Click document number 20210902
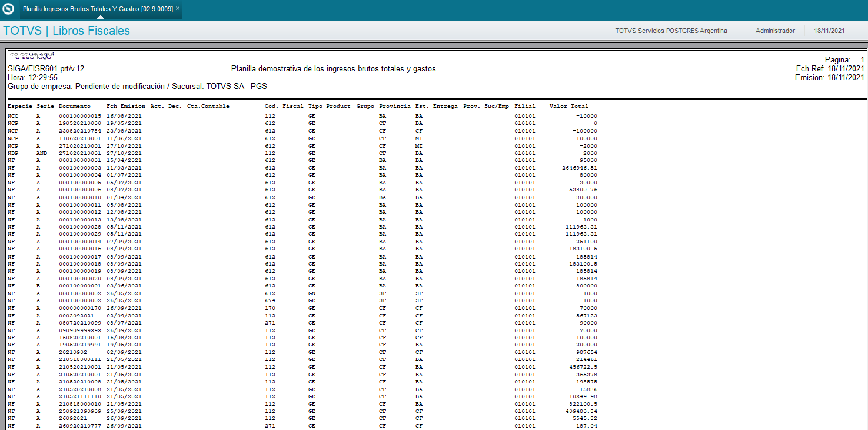Screen dimensions: 868x430 [x=73, y=352]
